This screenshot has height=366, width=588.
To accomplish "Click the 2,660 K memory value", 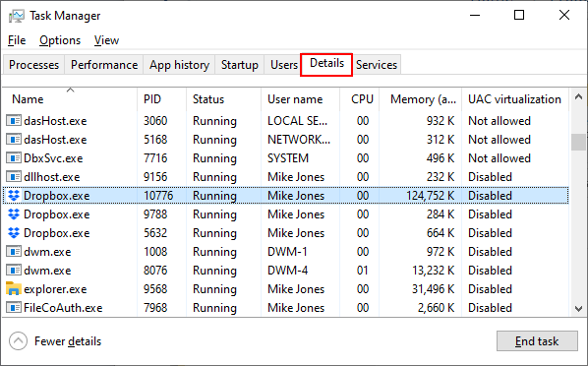I will (x=437, y=308).
